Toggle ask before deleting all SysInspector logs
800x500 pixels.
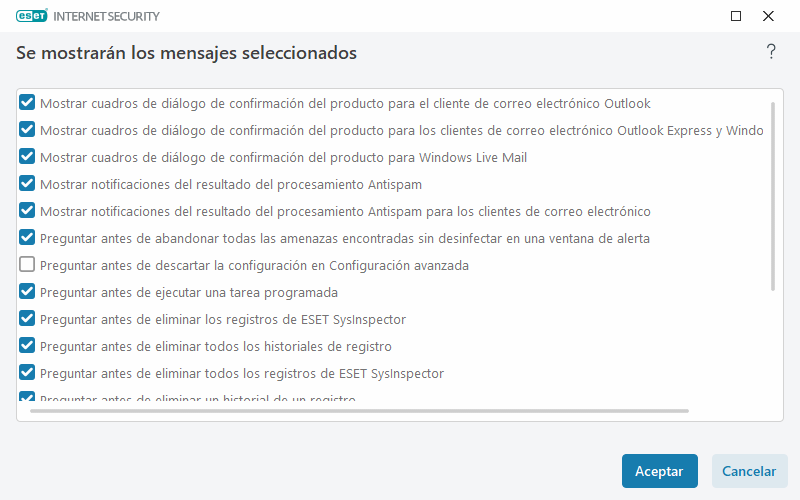coord(27,373)
